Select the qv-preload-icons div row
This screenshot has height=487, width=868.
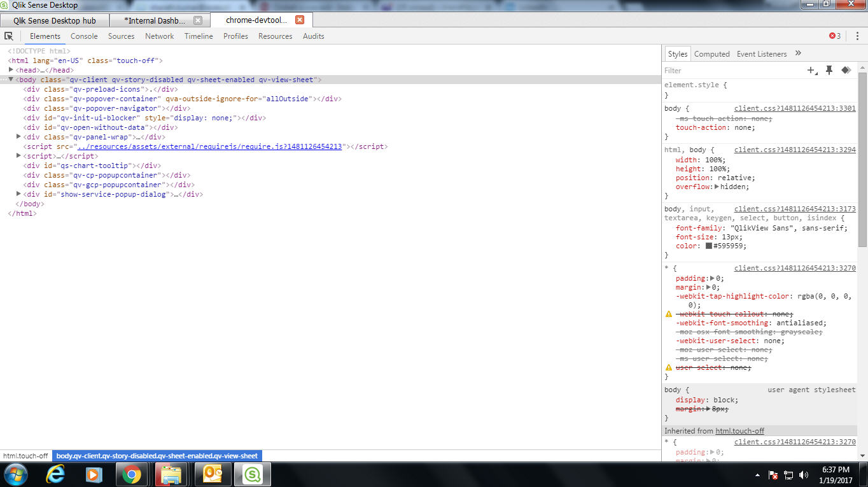tap(101, 89)
